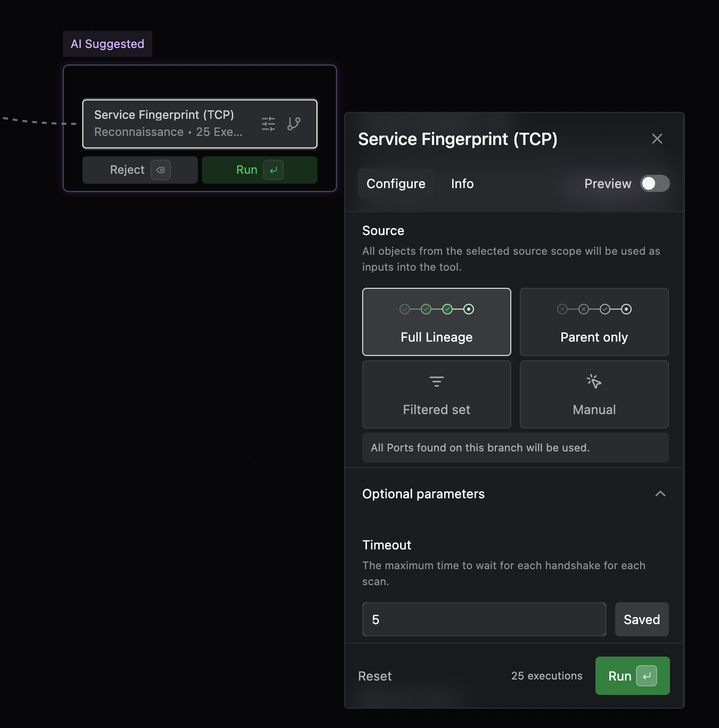Click the sliders settings icon on node

(x=268, y=124)
